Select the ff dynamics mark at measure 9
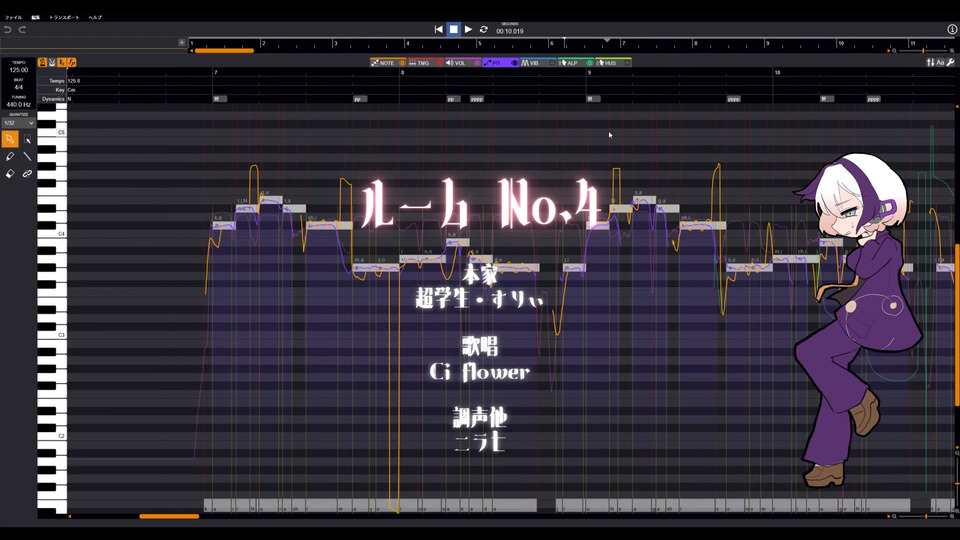 pos(593,99)
